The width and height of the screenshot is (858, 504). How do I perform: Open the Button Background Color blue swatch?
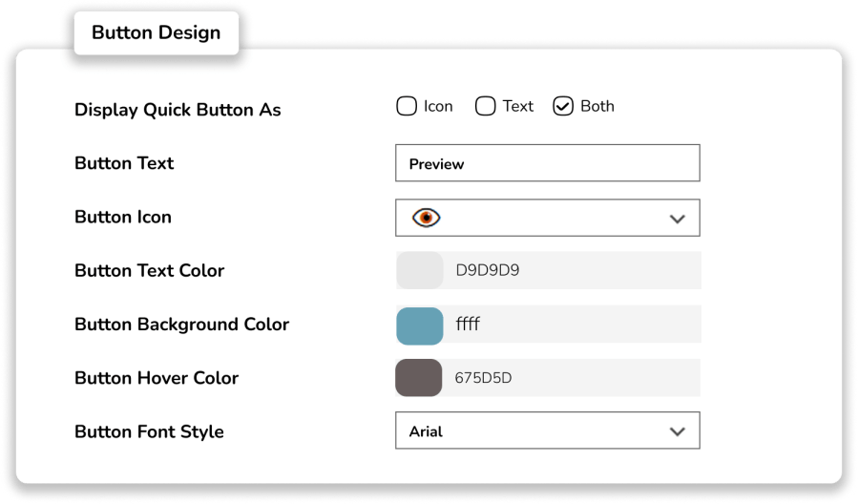(420, 325)
